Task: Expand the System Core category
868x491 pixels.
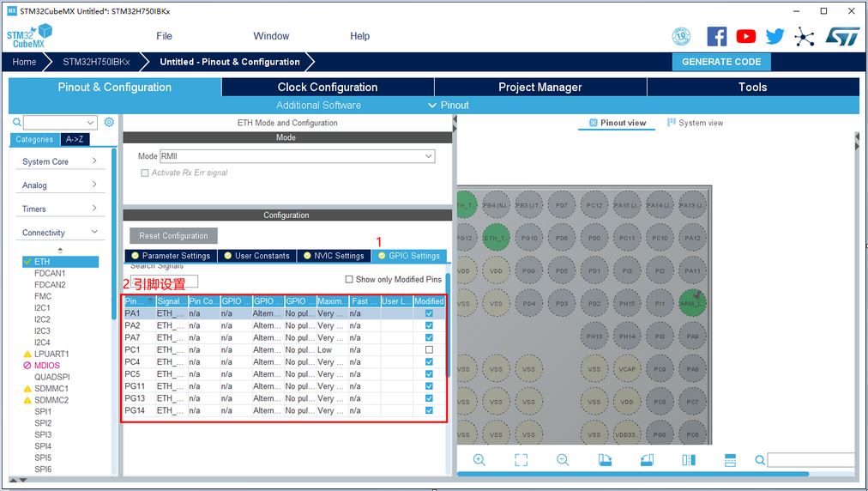Action: coord(59,161)
